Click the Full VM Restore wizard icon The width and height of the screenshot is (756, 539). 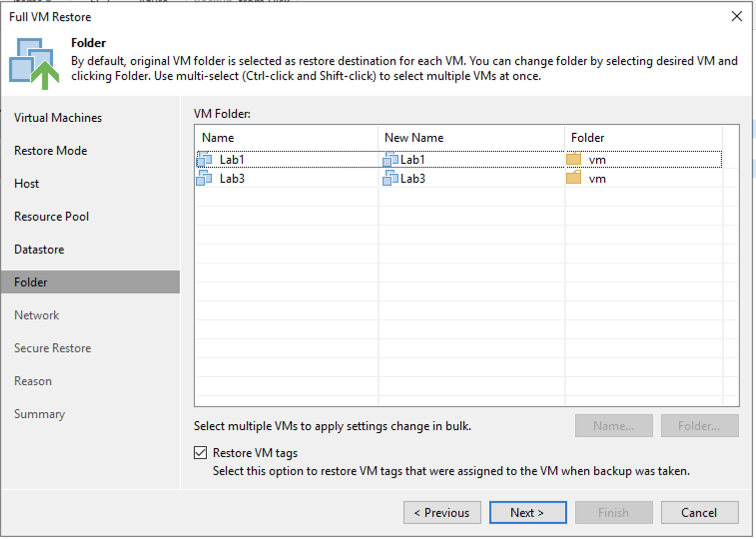(34, 64)
